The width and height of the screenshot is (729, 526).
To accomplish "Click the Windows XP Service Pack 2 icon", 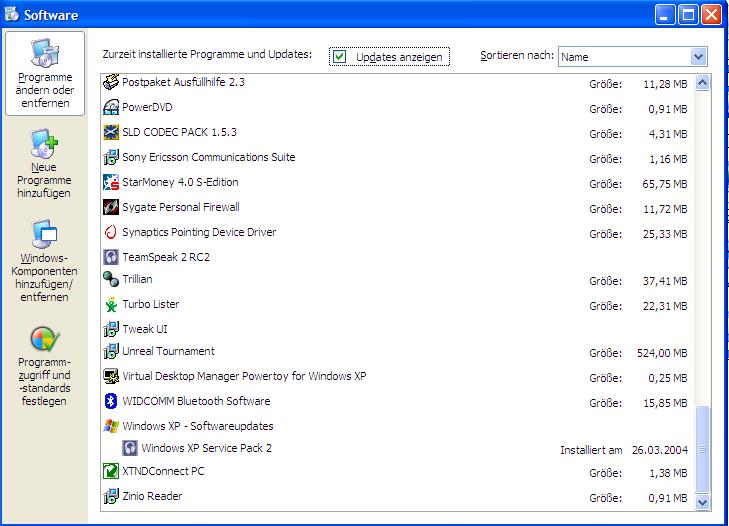I will [x=130, y=448].
